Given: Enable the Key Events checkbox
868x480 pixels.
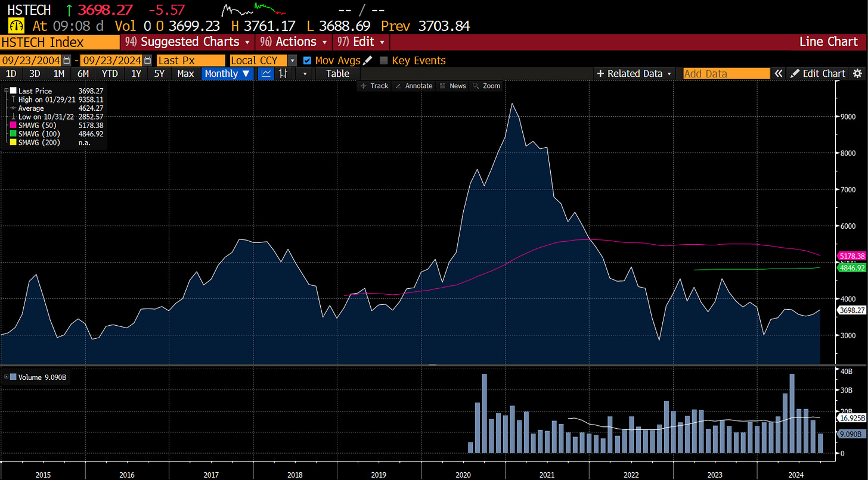Looking at the screenshot, I should (x=384, y=60).
